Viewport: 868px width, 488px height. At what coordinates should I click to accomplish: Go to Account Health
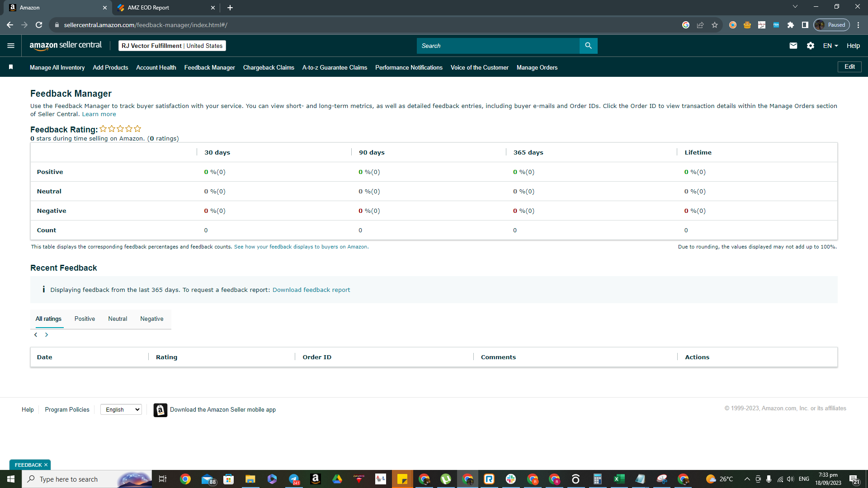pyautogui.click(x=156, y=67)
